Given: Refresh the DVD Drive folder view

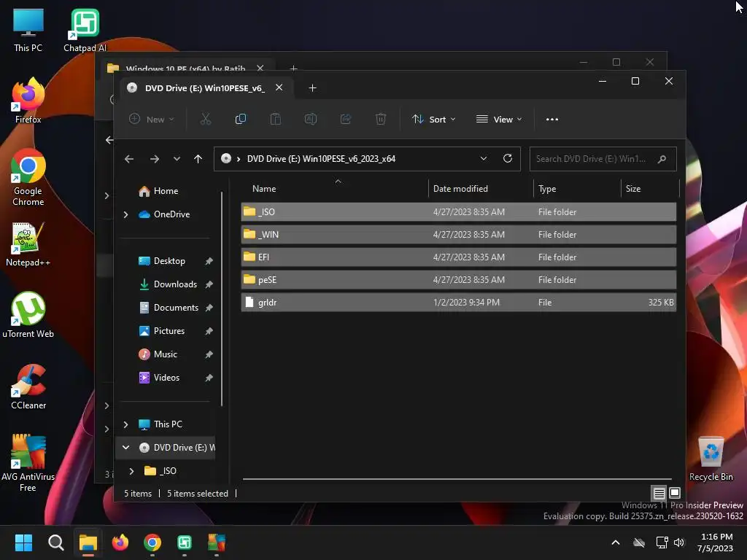Looking at the screenshot, I should pos(508,158).
